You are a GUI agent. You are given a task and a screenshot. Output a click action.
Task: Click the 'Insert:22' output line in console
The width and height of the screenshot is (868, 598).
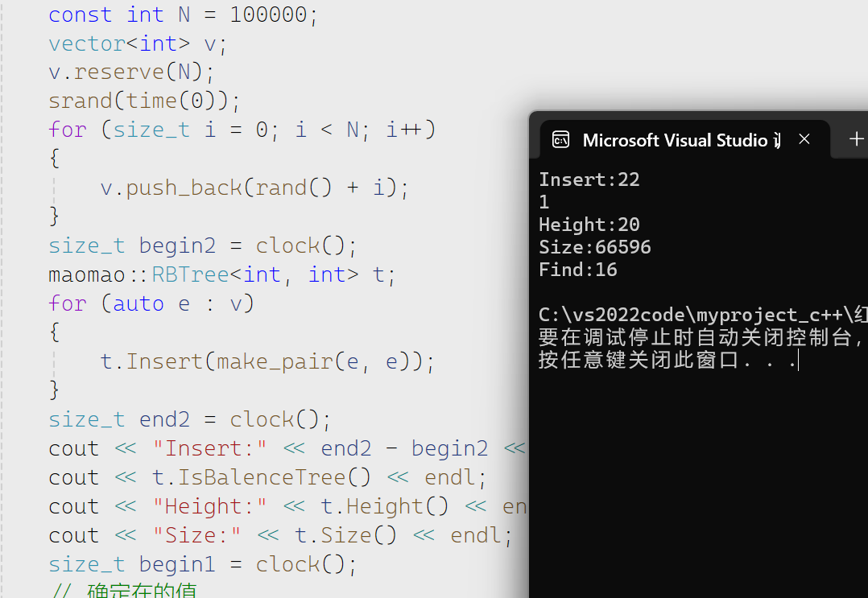click(589, 179)
